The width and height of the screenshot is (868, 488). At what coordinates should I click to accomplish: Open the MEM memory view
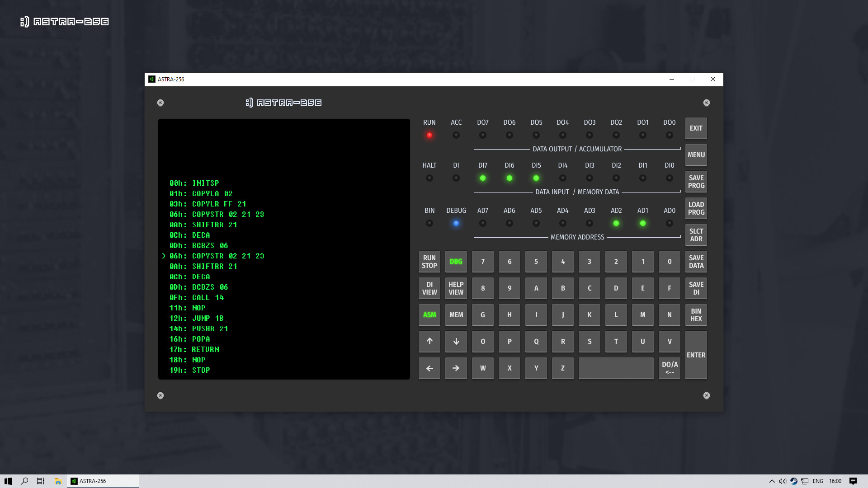coord(456,315)
